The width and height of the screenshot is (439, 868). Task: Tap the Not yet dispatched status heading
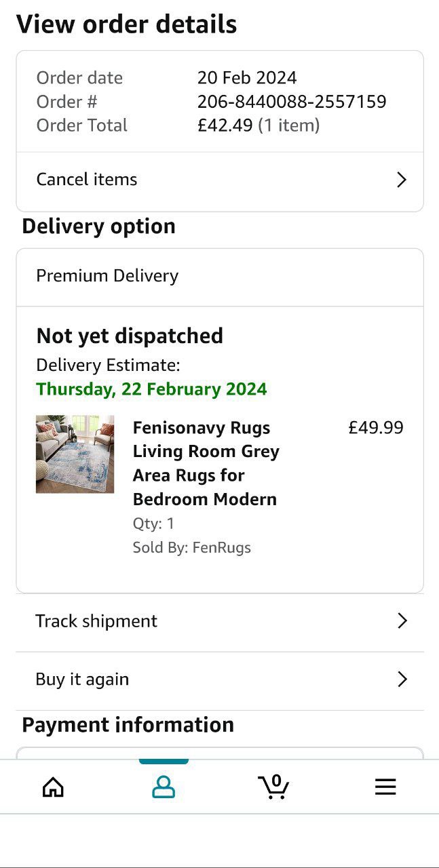pyautogui.click(x=130, y=336)
